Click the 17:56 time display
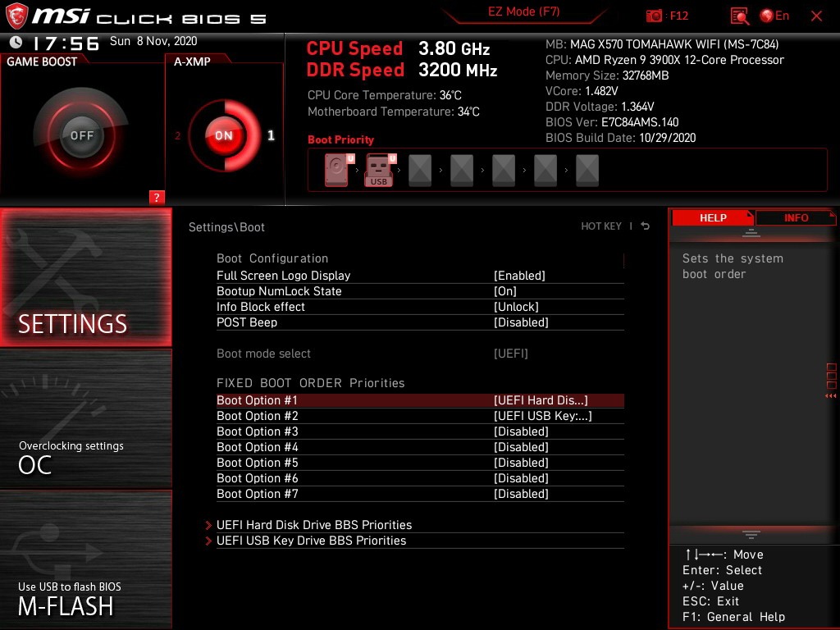 pos(66,43)
